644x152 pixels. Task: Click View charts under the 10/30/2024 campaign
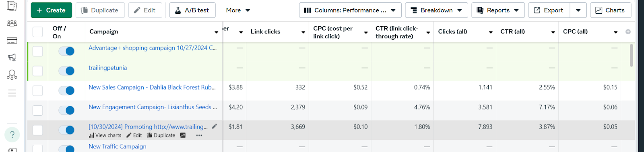point(105,135)
